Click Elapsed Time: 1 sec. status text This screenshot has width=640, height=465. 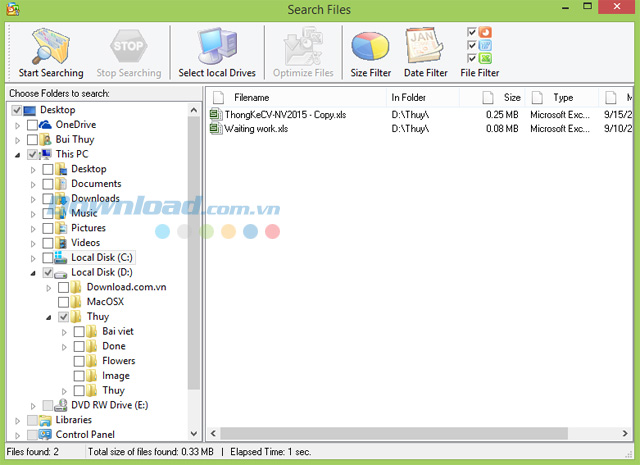[x=271, y=452]
